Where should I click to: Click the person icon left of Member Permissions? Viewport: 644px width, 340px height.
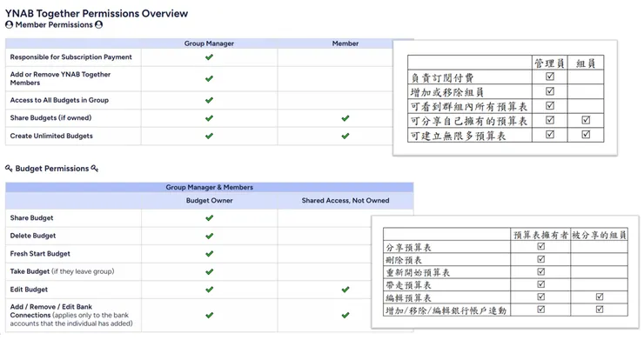pos(9,24)
